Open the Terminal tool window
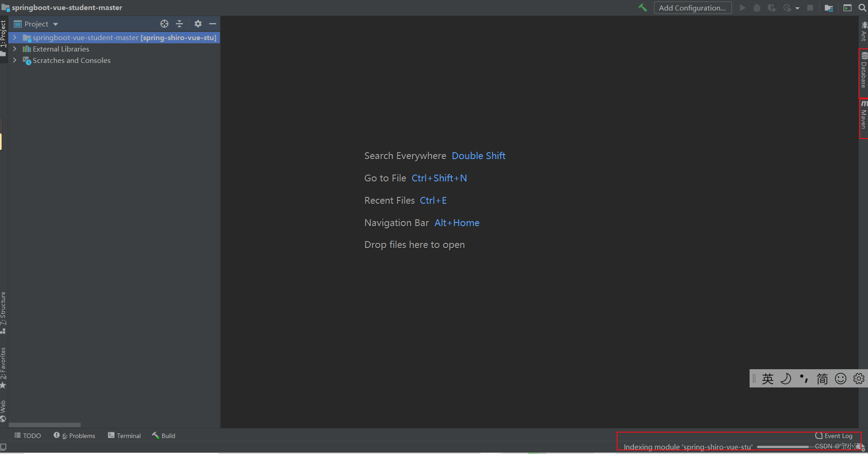 tap(124, 436)
